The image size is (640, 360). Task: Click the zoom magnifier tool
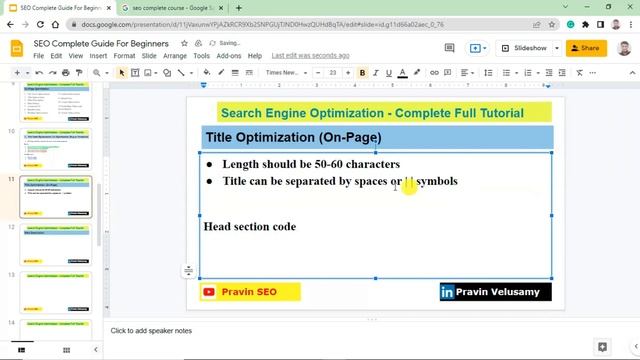click(x=96, y=73)
